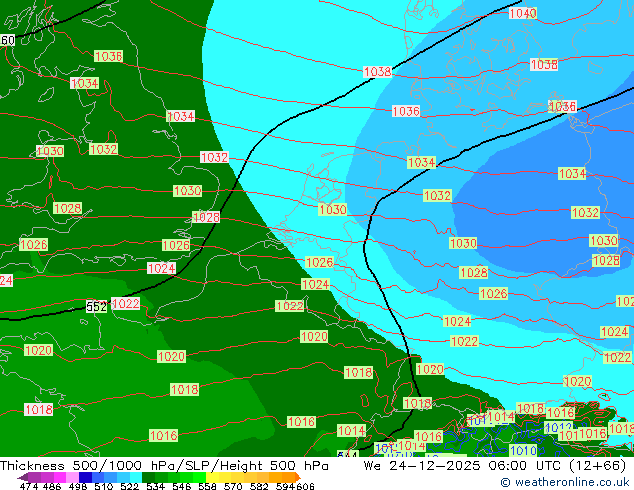Click the 510 legend value
Viewport: 634px width, 490px height.
(104, 486)
